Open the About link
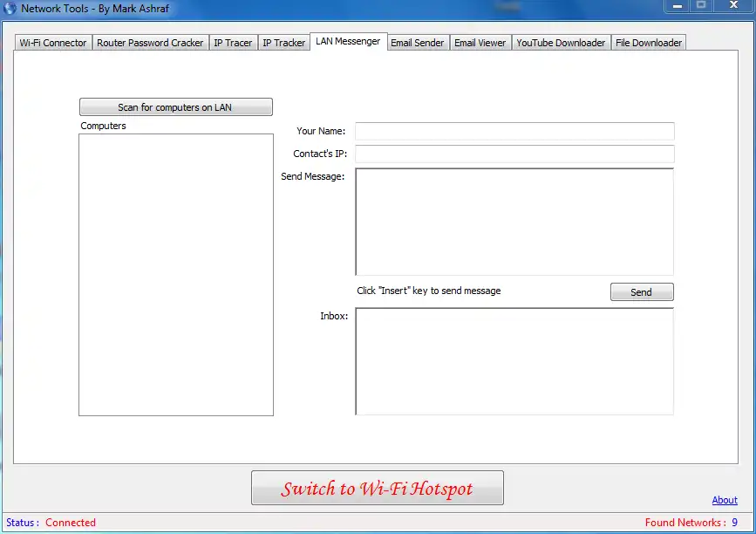 click(725, 500)
